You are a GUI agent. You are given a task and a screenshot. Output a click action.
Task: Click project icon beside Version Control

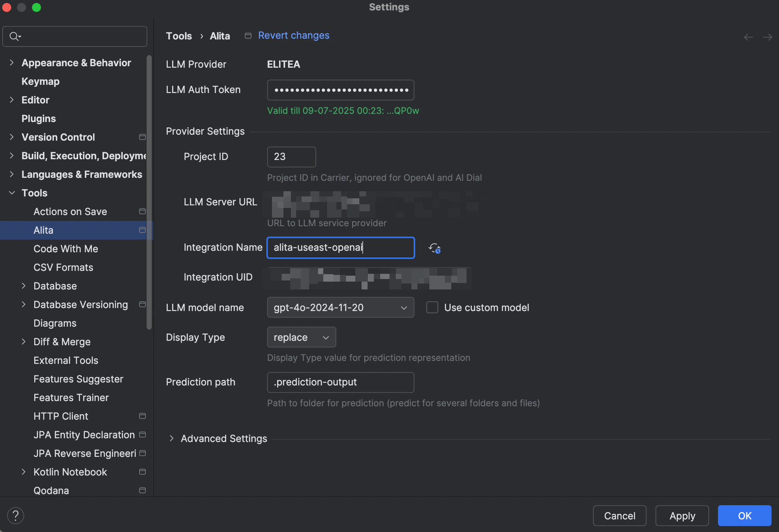pos(142,137)
